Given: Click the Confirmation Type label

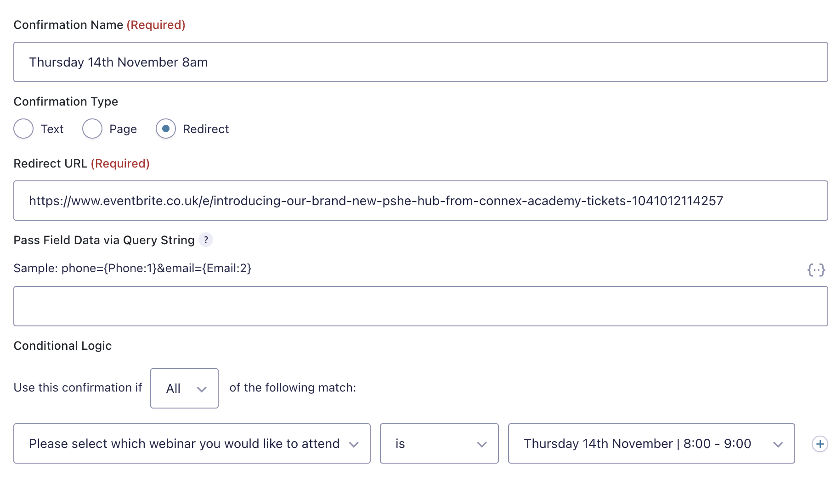Looking at the screenshot, I should 66,101.
